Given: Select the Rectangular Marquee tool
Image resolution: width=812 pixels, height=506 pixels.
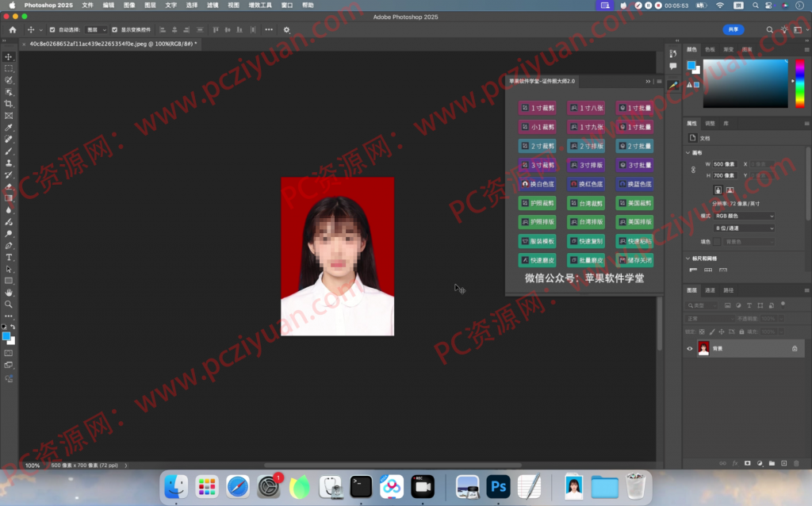Looking at the screenshot, I should pyautogui.click(x=9, y=68).
